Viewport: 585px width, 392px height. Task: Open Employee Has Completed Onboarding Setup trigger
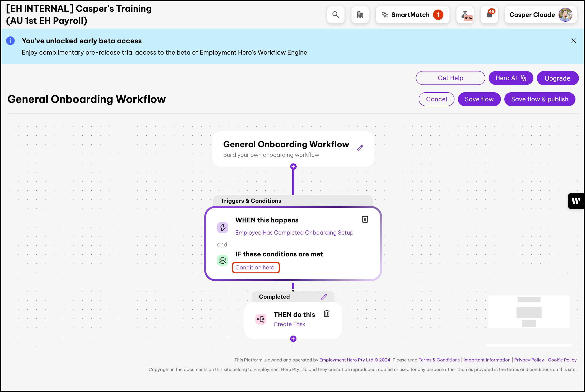pyautogui.click(x=294, y=233)
